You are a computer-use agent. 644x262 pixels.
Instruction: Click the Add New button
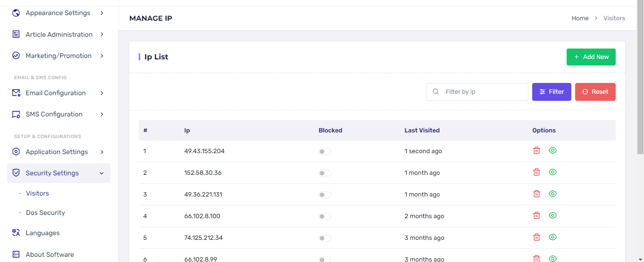coord(591,57)
